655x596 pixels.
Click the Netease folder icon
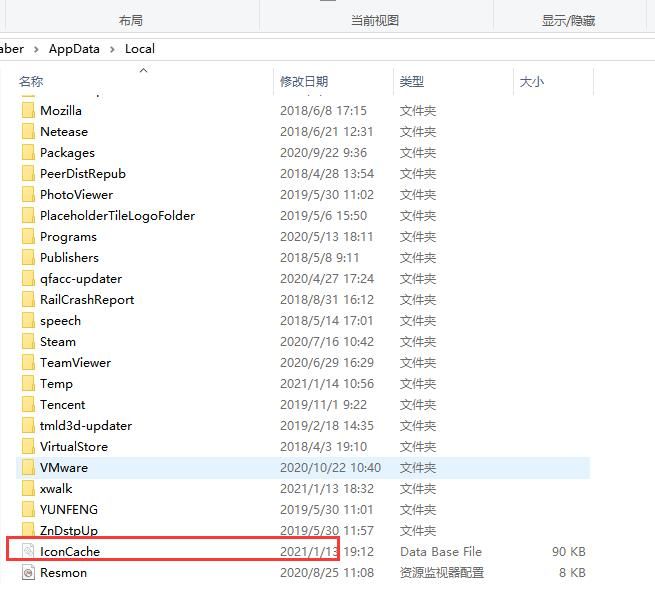click(x=28, y=132)
